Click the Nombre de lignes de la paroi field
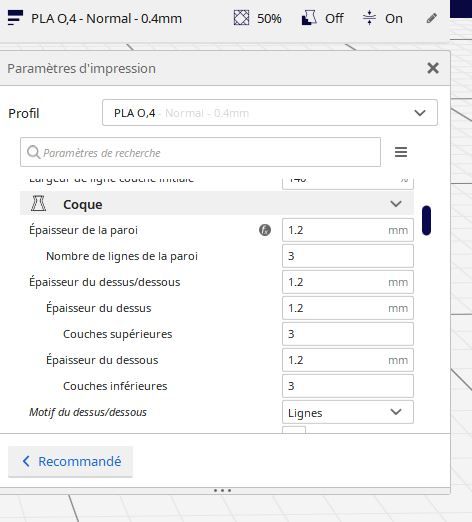The height and width of the screenshot is (522, 472). 348,256
